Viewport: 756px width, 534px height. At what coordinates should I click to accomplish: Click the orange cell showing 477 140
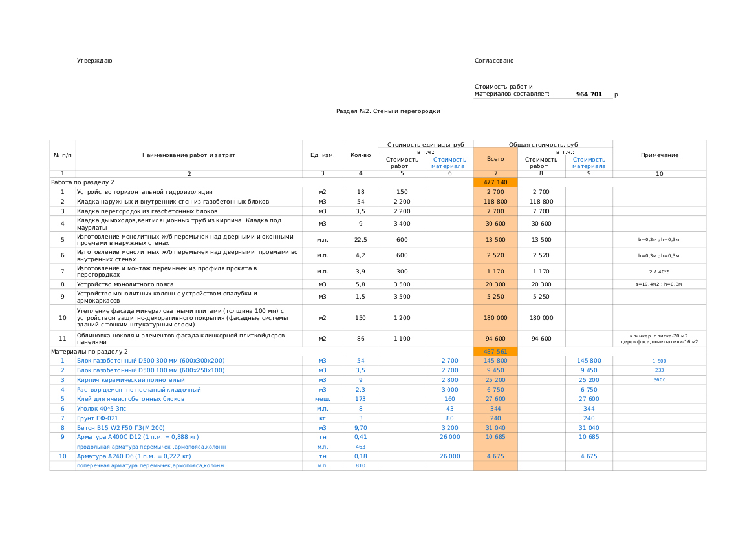pos(495,182)
